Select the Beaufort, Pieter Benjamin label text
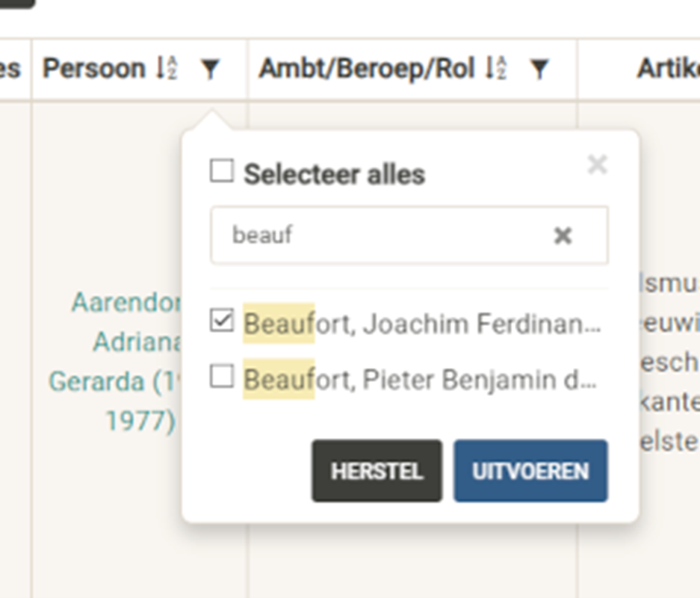 tap(420, 380)
